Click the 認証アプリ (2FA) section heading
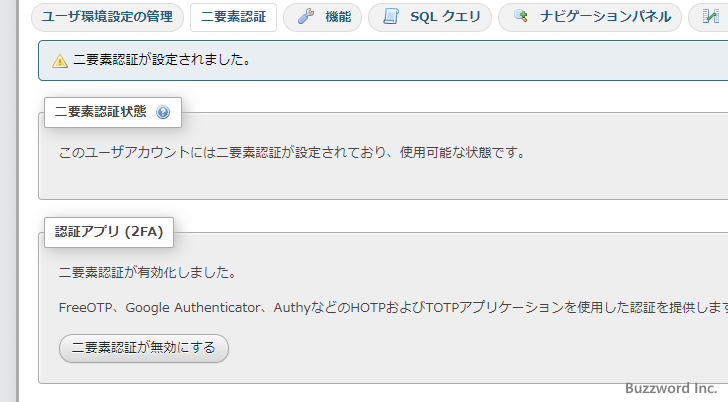The width and height of the screenshot is (728, 402). [109, 232]
